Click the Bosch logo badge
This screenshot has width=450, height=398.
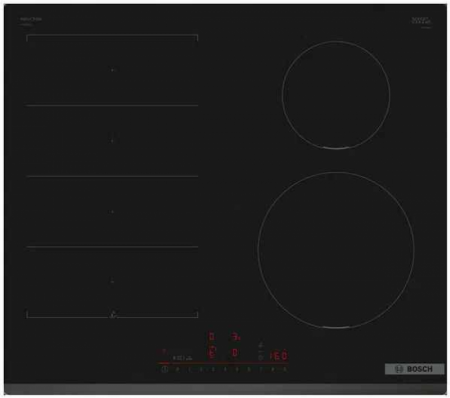pyautogui.click(x=414, y=369)
